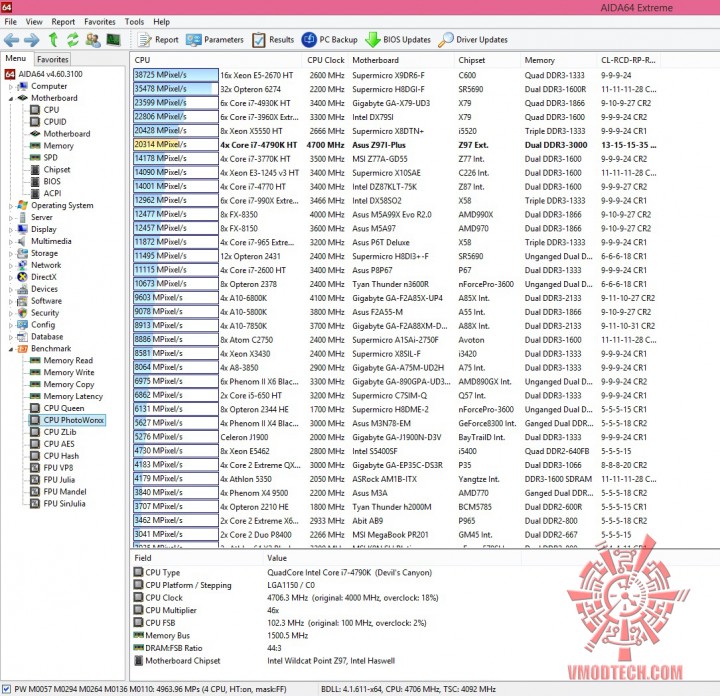Open the Report toolbar button
The image size is (720, 696).
pyautogui.click(x=158, y=40)
